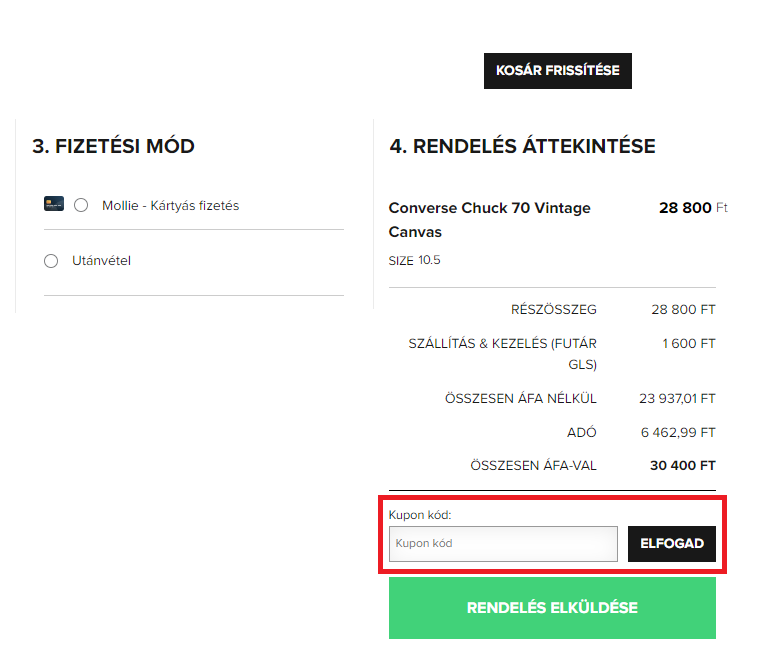This screenshot has width=758, height=658.
Task: Click the Összesen ÁFA-val total amount
Action: [x=683, y=466]
